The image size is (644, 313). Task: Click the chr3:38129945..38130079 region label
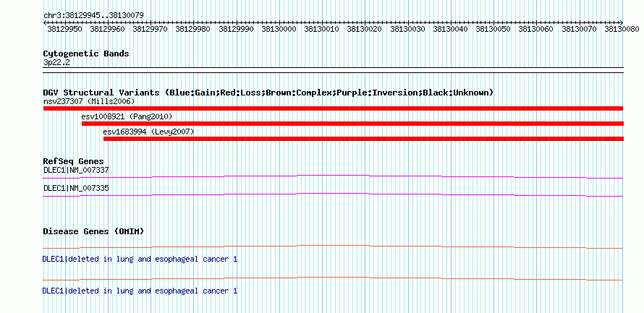(93, 16)
